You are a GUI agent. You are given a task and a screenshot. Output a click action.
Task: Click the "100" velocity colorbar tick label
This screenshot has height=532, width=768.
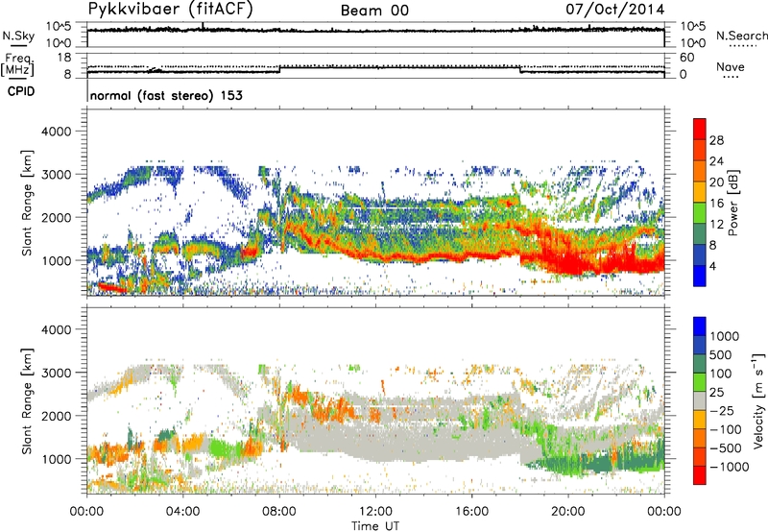pyautogui.click(x=722, y=374)
